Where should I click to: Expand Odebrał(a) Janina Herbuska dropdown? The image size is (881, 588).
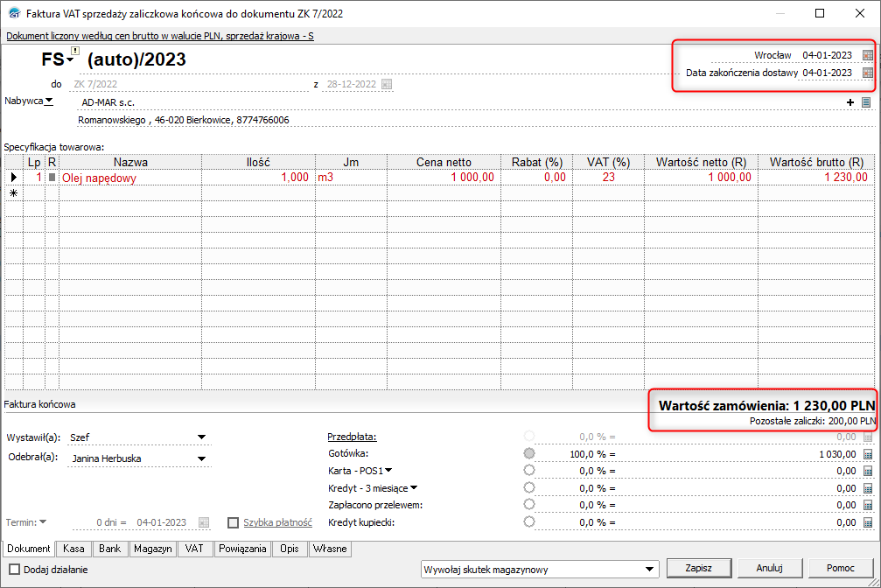tap(202, 458)
